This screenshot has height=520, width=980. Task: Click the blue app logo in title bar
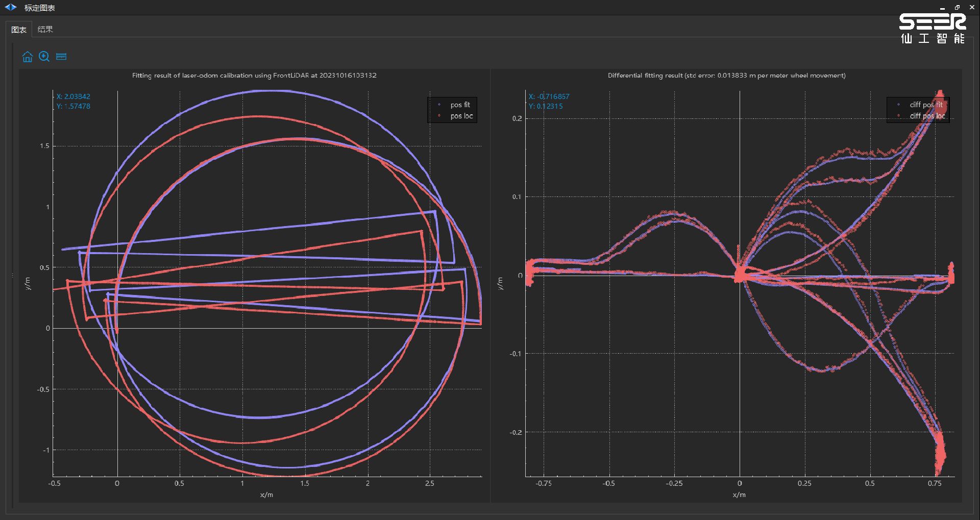click(x=11, y=8)
